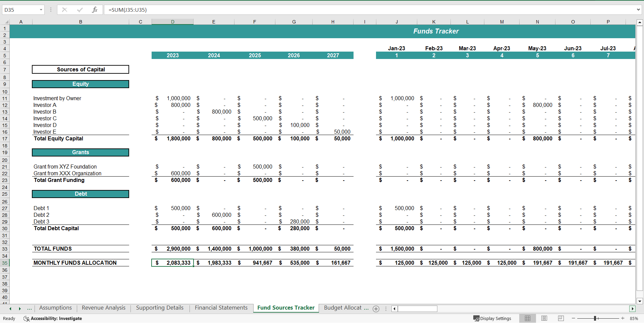Image resolution: width=644 pixels, height=323 pixels.
Task: Switch to the Financial Statements sheet tab
Action: (x=221, y=308)
